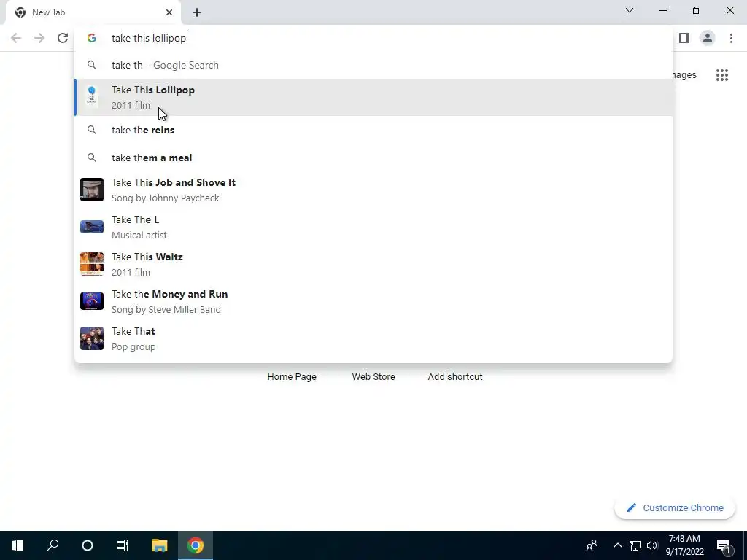747x560 pixels.
Task: Open File Explorer from taskbar
Action: point(160,545)
